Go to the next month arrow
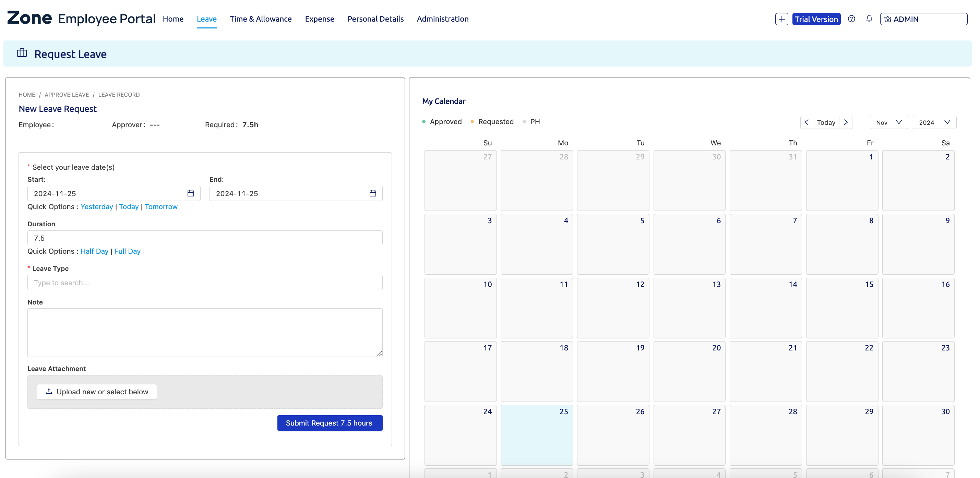Viewport: 980px width, 478px height. tap(845, 122)
